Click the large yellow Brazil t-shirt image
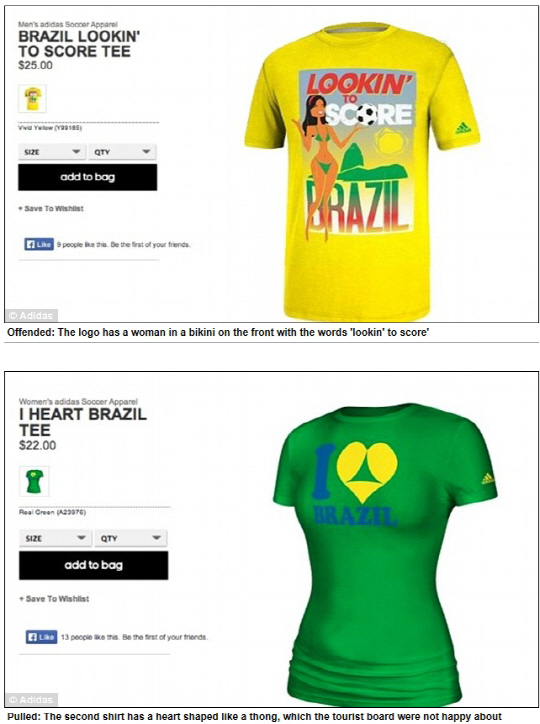Image resolution: width=540 pixels, height=724 pixels. point(362,171)
